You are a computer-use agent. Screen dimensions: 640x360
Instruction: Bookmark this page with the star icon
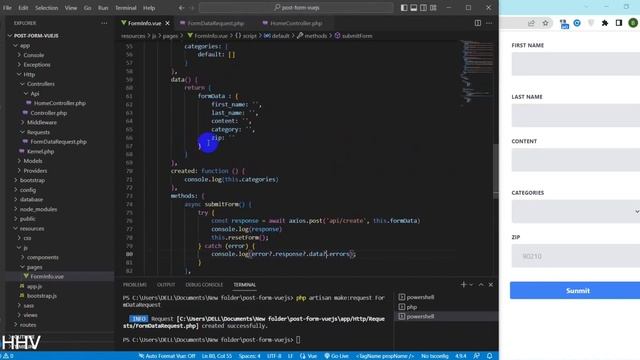click(x=545, y=23)
